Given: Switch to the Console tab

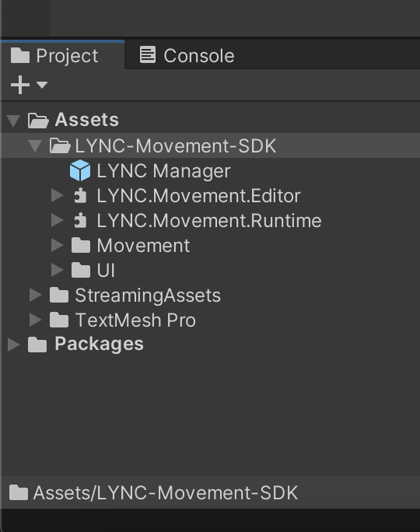Looking at the screenshot, I should click(x=187, y=55).
